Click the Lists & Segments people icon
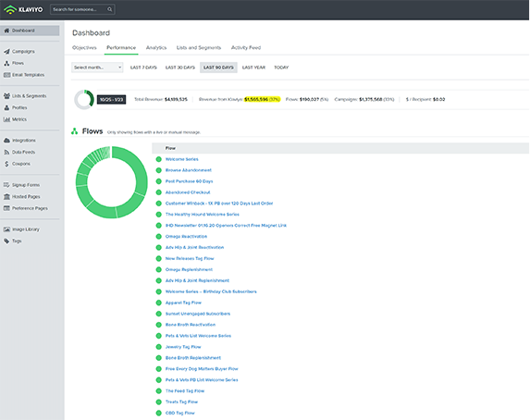530x420 pixels. pyautogui.click(x=6, y=96)
